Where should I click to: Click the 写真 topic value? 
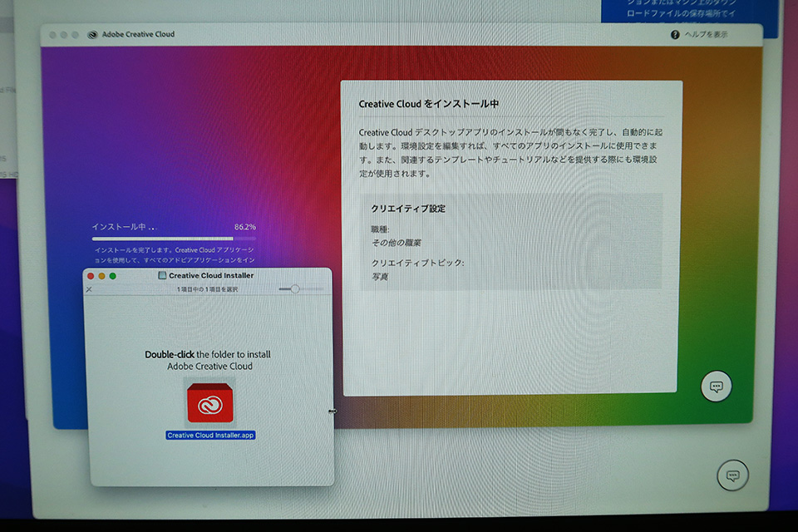(x=380, y=277)
